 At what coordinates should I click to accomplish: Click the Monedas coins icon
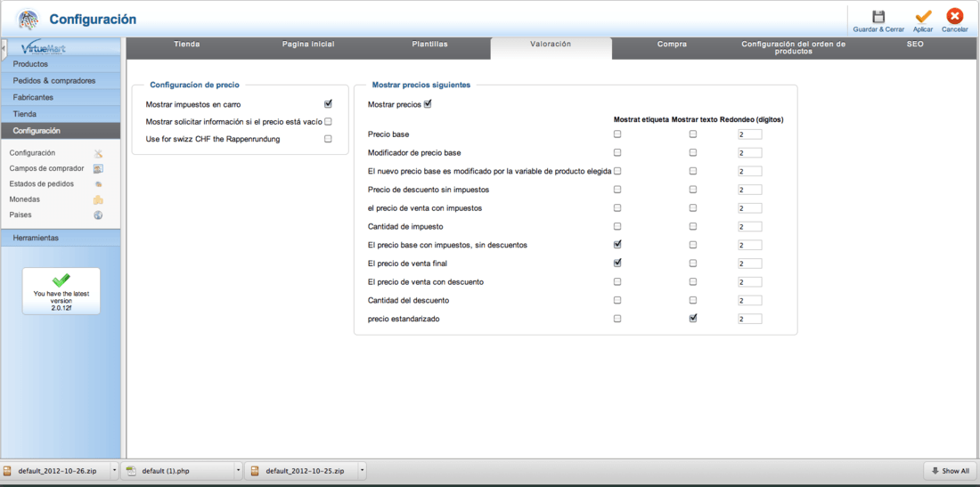(98, 199)
